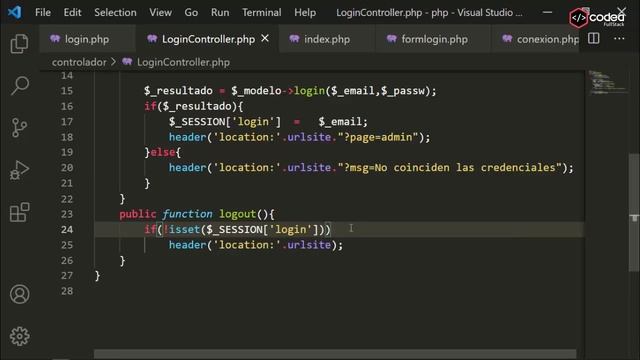Switch to the formlogin.php tab
Viewport: 640px width, 360px height.
433,39
